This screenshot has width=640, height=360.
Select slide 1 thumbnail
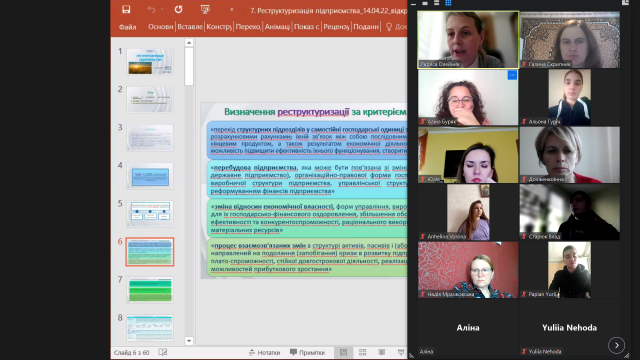[150, 62]
